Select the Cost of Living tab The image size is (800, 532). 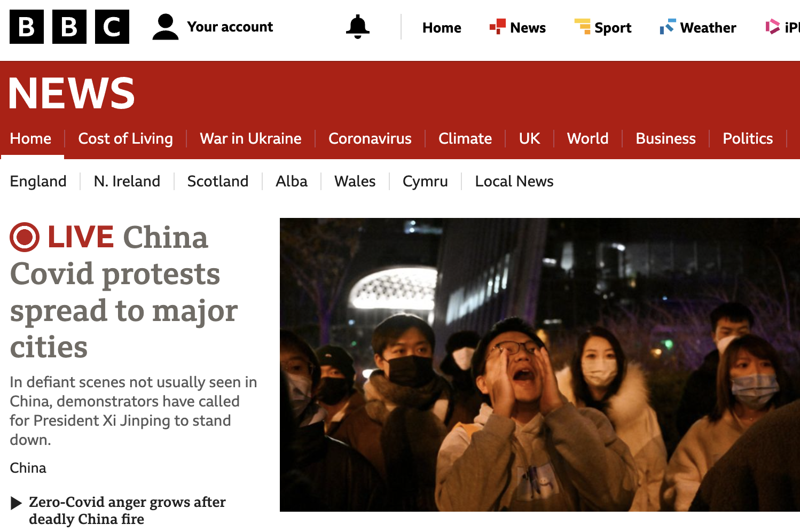[x=126, y=138]
